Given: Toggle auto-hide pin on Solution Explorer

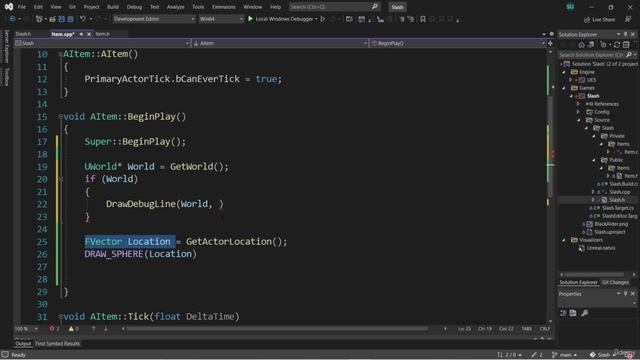Looking at the screenshot, I should [x=625, y=34].
